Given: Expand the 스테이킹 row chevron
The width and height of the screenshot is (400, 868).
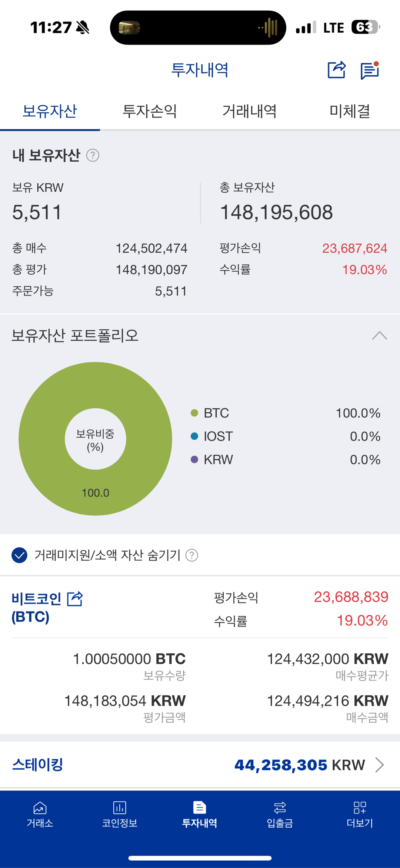Looking at the screenshot, I should click(380, 765).
